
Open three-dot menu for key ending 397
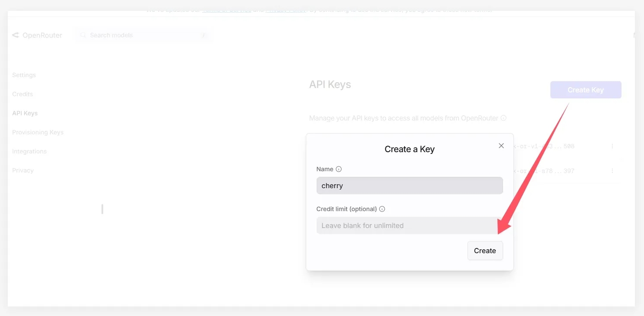coord(612,171)
